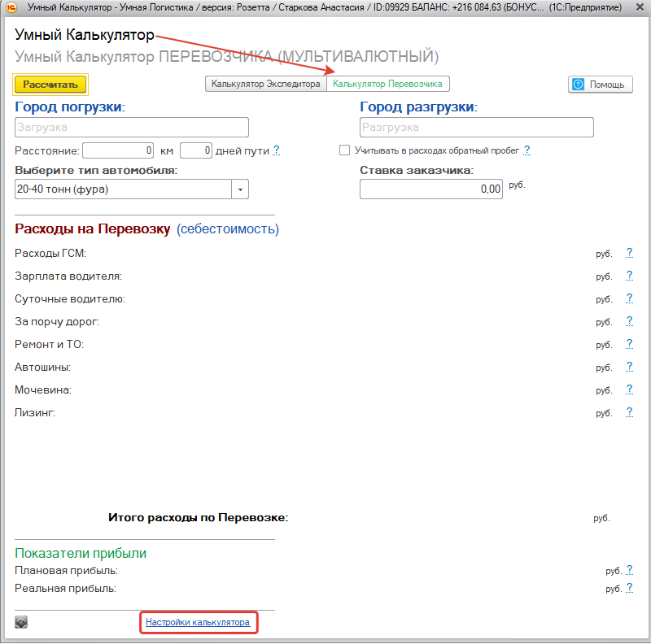The width and height of the screenshot is (651, 644).
Task: Open help hint for Суточные водителю
Action: tap(629, 298)
